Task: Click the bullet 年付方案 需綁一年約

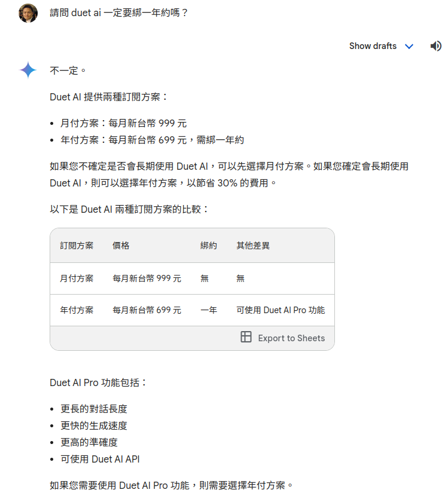Action: (152, 140)
